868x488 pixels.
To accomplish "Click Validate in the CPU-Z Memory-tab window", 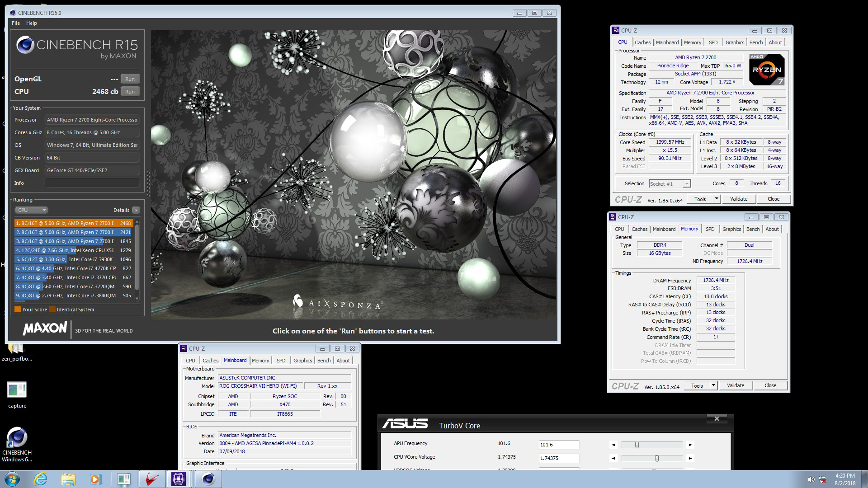I will 736,385.
